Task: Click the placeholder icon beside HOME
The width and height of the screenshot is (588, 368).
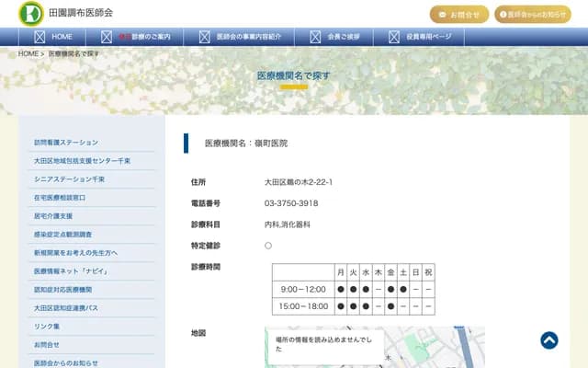Action: pos(40,37)
